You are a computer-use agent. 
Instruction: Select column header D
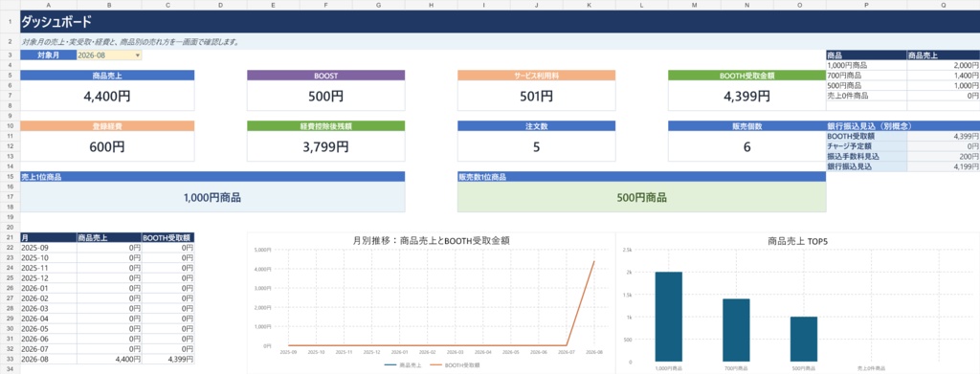pos(221,5)
